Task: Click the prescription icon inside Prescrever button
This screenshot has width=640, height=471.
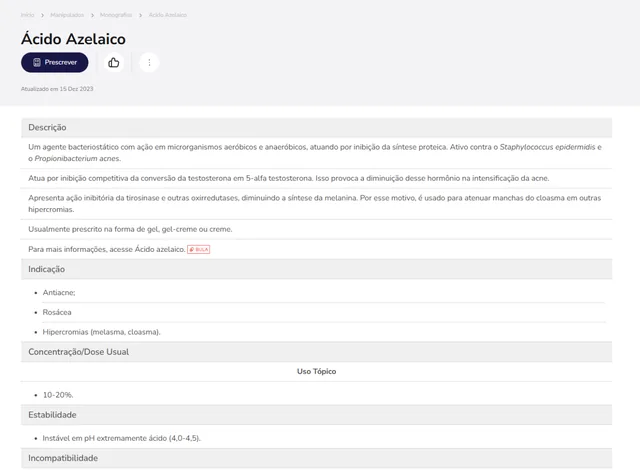Action: (37, 62)
